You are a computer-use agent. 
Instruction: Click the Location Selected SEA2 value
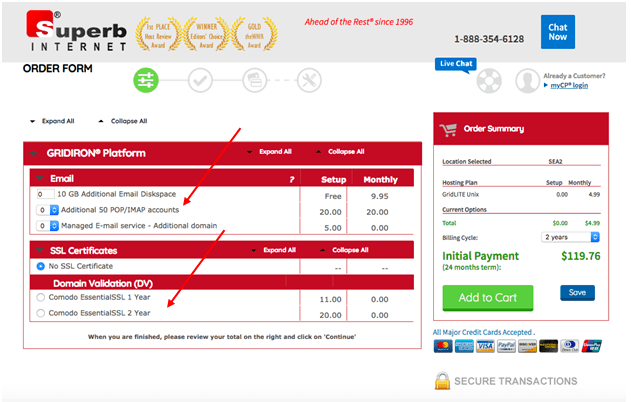tap(555, 161)
